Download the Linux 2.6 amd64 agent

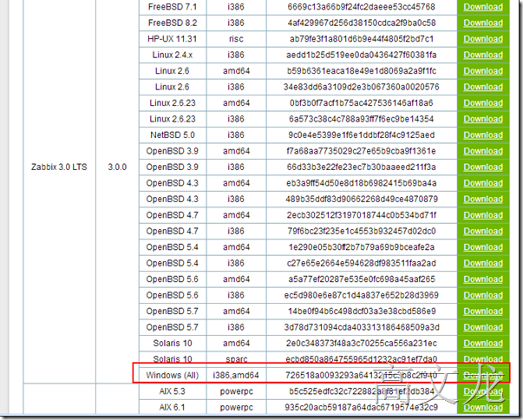pyautogui.click(x=483, y=71)
